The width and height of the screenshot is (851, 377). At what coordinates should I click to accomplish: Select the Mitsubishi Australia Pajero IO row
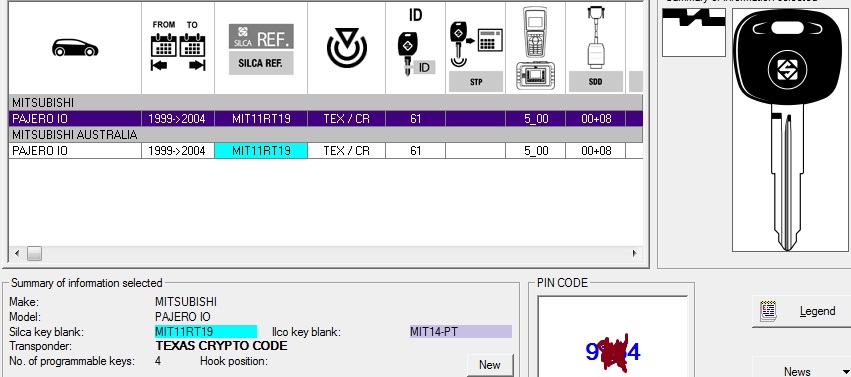click(326, 151)
